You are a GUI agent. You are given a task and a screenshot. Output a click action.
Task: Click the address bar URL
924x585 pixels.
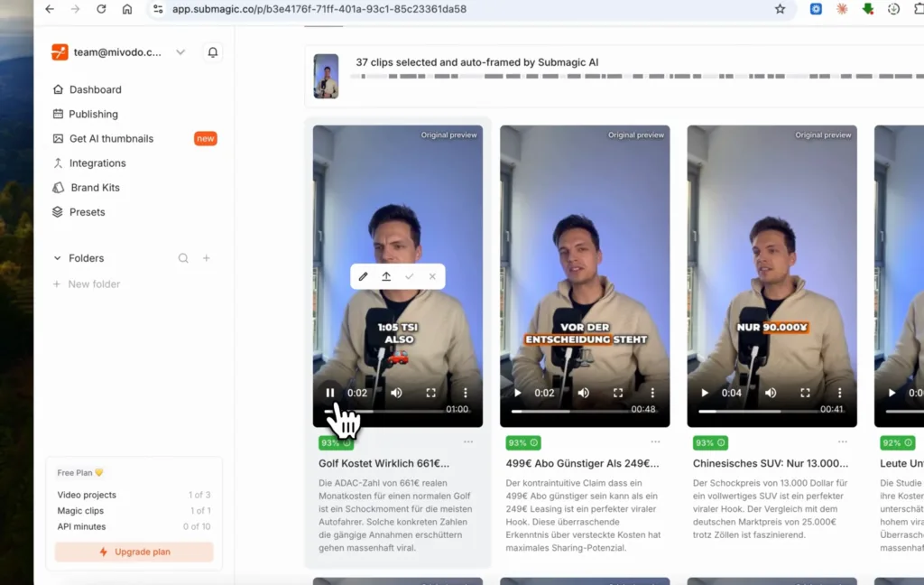point(319,9)
